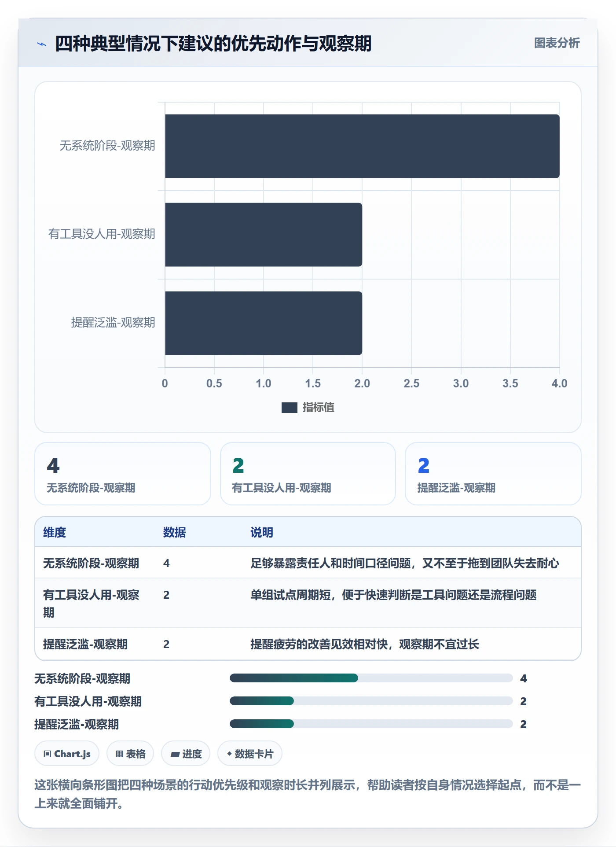Click the 指标值 legend color swatch
Viewport: 616px width, 847px height.
289,408
